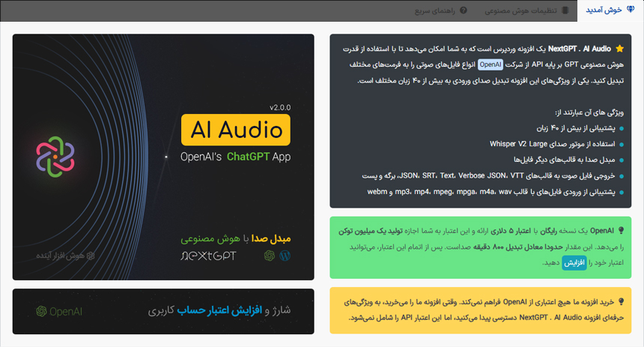Click the chip icon beside تنظیمات هوش مصنوعی

coord(565,10)
